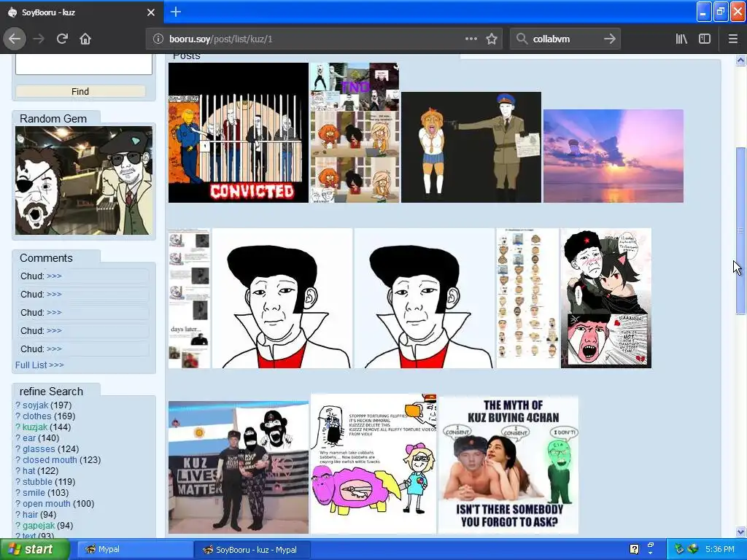Open the first Chud comment link
The height and width of the screenshot is (560, 747).
[x=54, y=276]
